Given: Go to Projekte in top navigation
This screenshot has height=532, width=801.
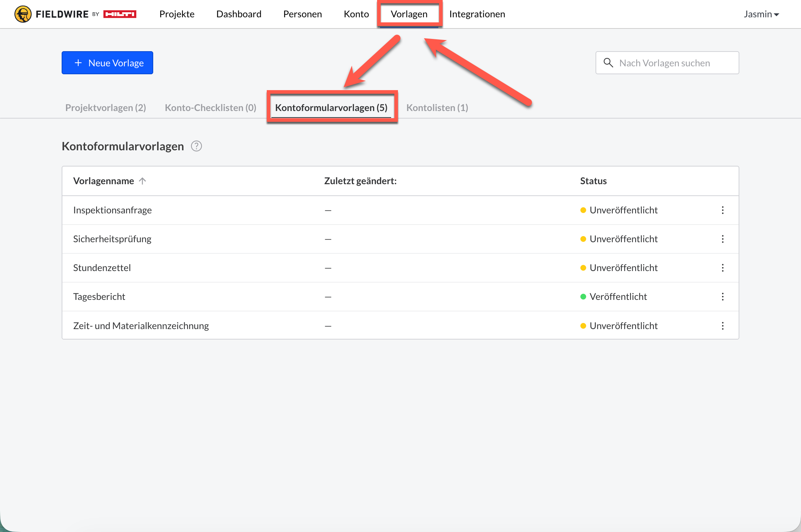Looking at the screenshot, I should point(177,14).
